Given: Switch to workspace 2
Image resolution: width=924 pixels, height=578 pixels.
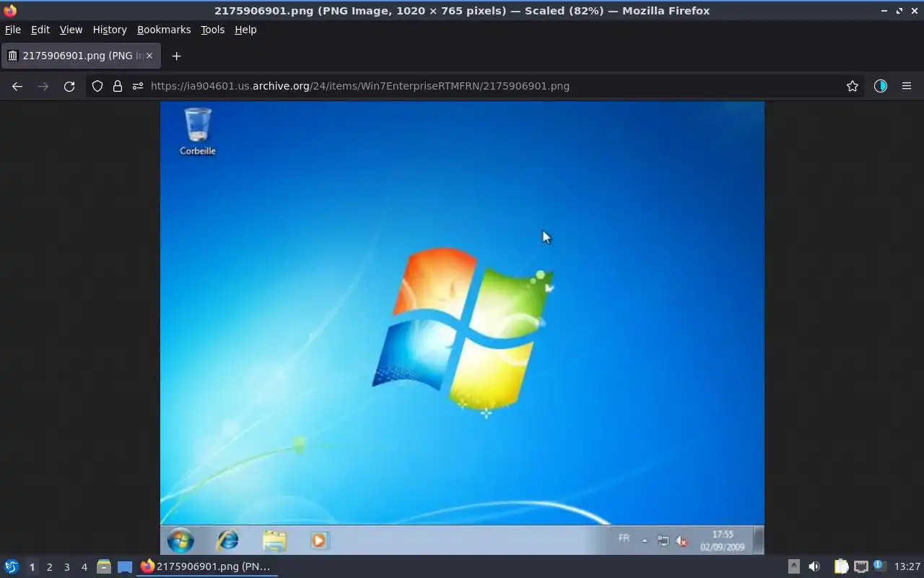Looking at the screenshot, I should coord(49,567).
